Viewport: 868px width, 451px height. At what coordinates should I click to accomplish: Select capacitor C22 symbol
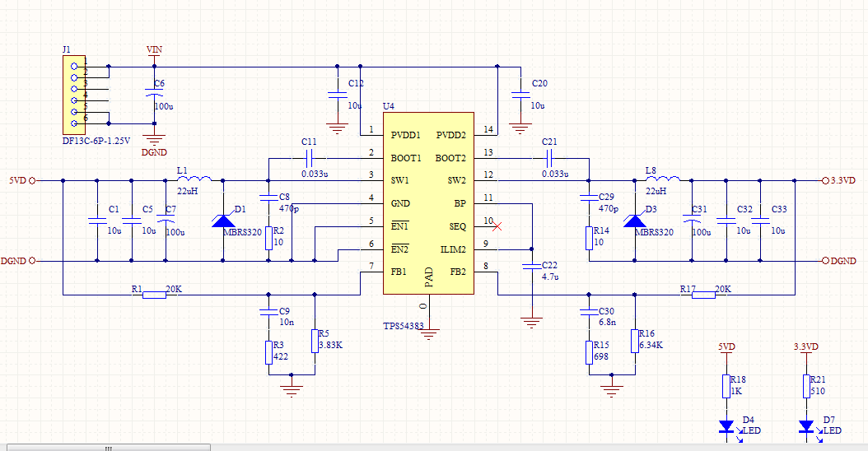[x=531, y=267]
